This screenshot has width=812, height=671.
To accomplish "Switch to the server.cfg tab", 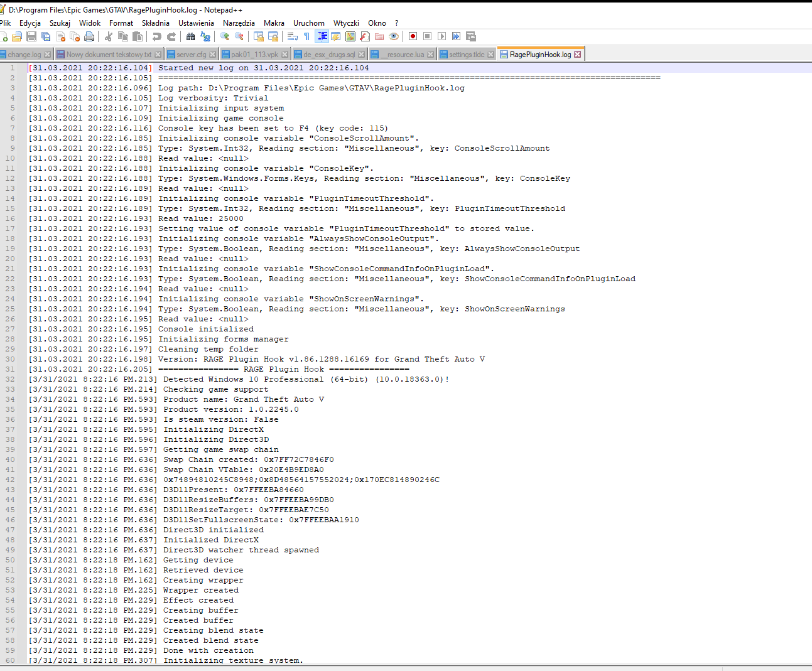I will (192, 55).
